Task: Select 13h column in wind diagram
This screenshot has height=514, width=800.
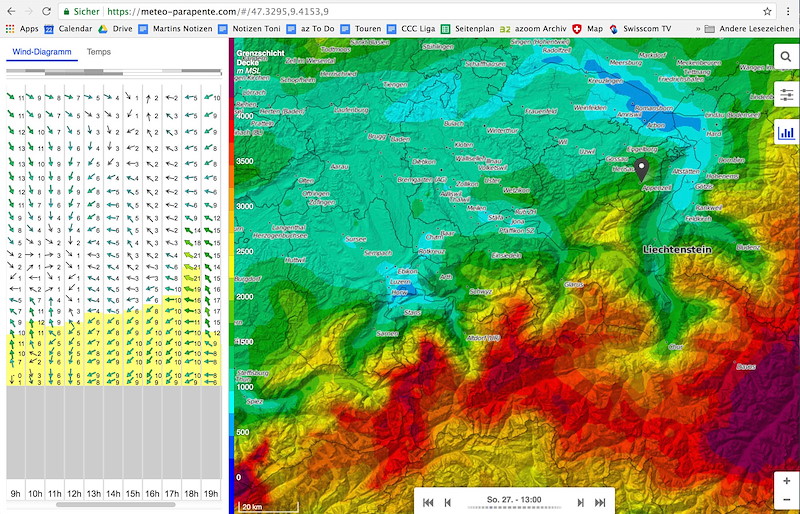Action: tap(94, 494)
